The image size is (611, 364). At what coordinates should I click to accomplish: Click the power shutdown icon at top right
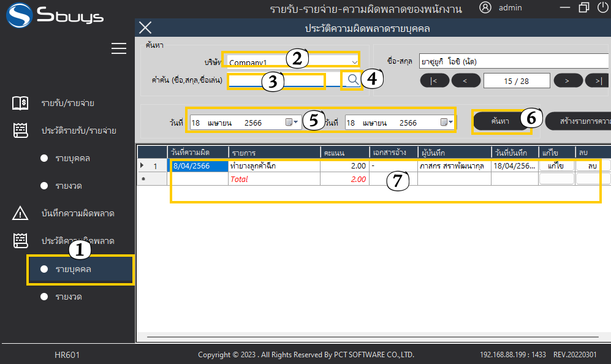point(602,8)
